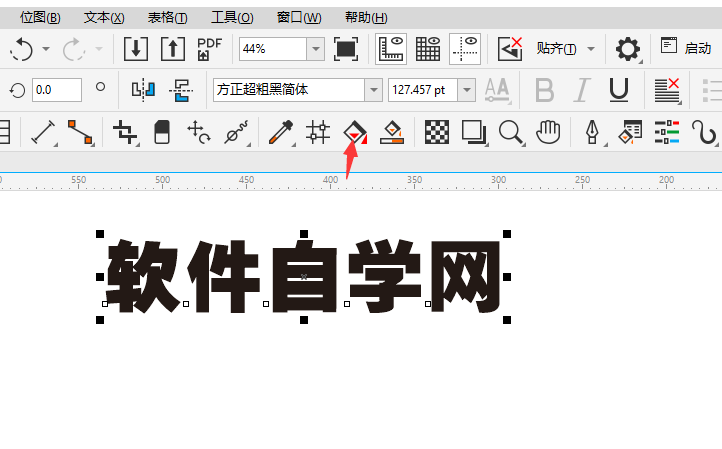Click the 44% zoom level field
722x449 pixels.
(273, 49)
